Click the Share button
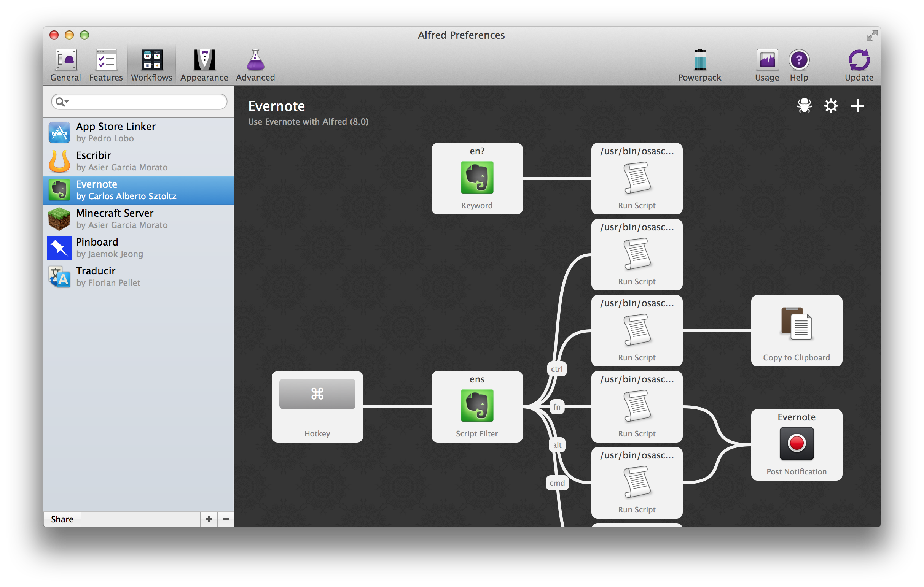924x587 pixels. pos(62,519)
